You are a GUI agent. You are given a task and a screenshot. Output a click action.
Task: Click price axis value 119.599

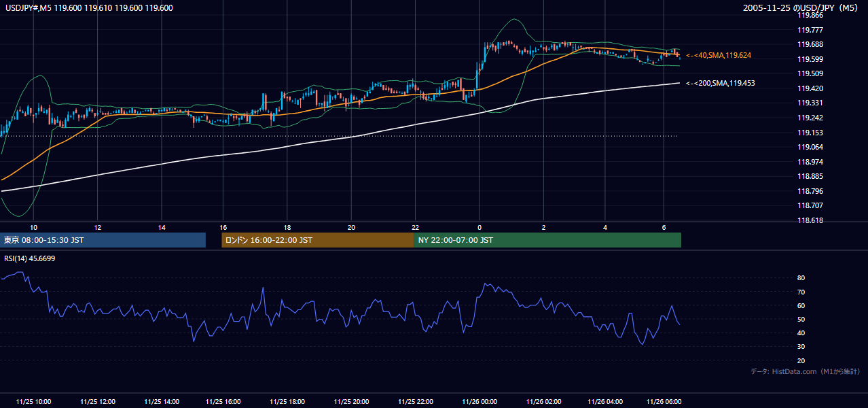coord(810,59)
